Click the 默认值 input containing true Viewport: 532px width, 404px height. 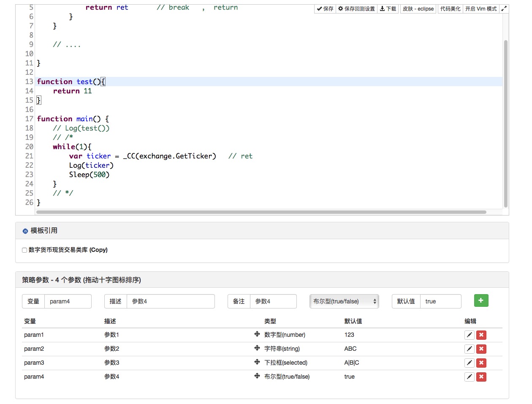coord(441,301)
